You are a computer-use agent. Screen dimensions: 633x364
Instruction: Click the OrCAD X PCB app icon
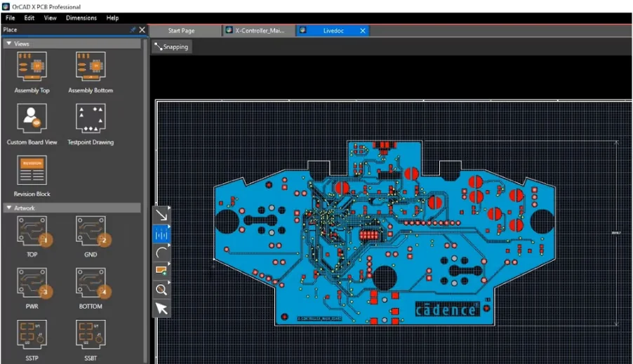6,6
